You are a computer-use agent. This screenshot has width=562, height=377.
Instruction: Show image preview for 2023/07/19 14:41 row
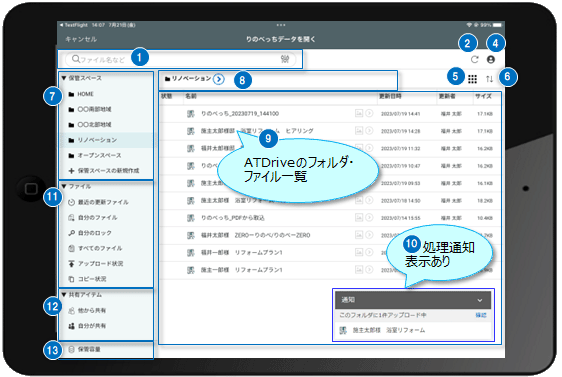click(359, 113)
